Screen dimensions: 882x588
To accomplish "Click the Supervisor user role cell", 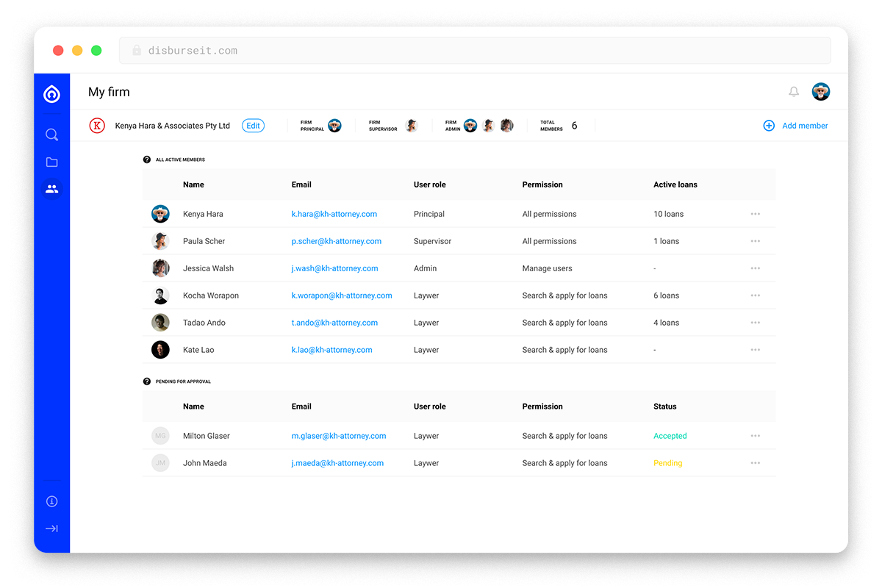I will click(433, 241).
